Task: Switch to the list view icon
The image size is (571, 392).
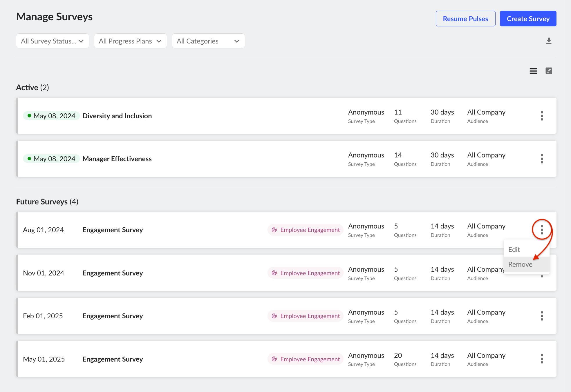Action: coord(533,71)
